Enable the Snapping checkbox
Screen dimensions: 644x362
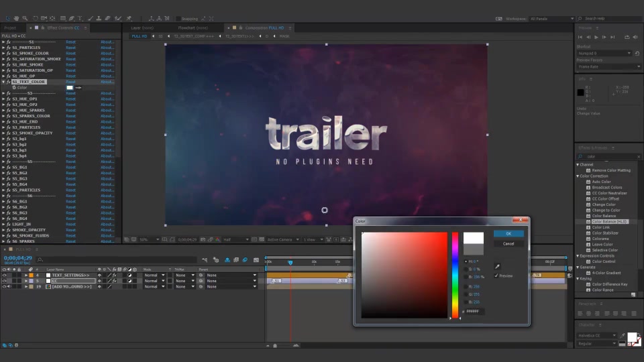tap(178, 19)
